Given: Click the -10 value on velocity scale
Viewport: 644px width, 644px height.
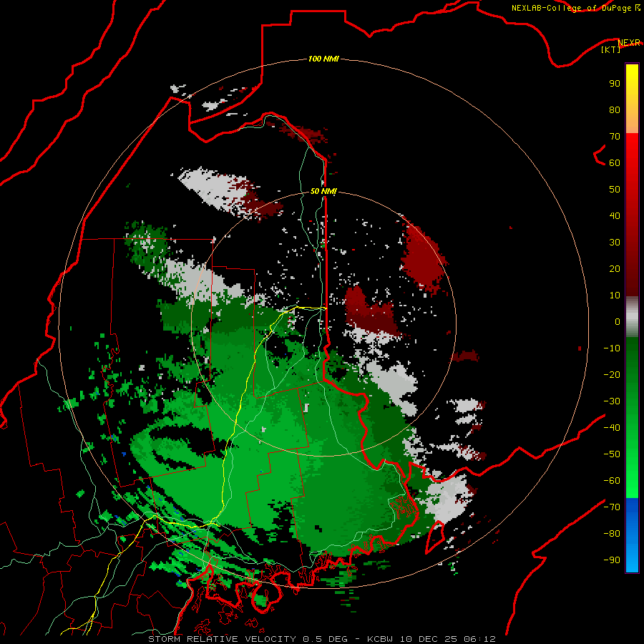Looking at the screenshot, I should point(612,348).
